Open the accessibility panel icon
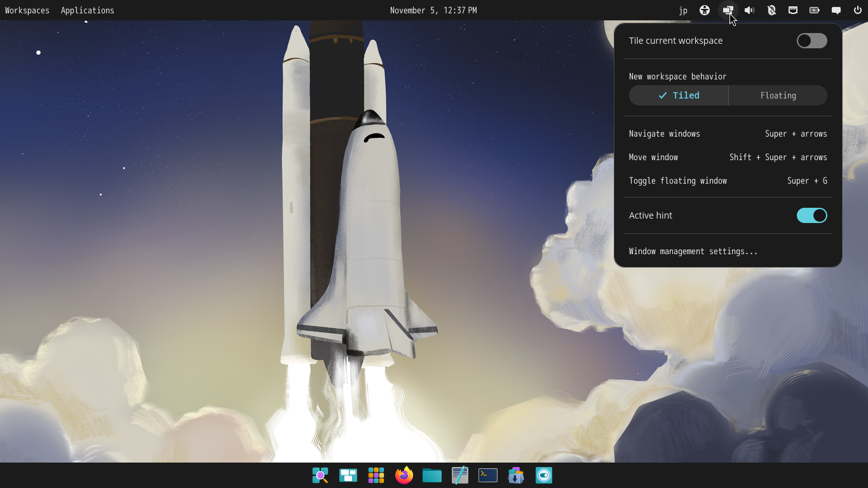 705,10
